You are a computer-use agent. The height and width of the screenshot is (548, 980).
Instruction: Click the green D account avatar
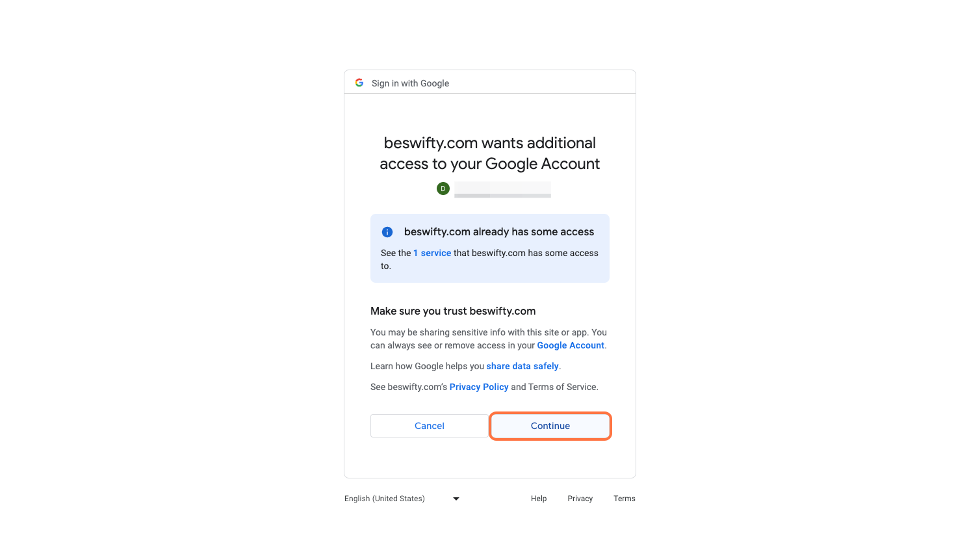[443, 189]
